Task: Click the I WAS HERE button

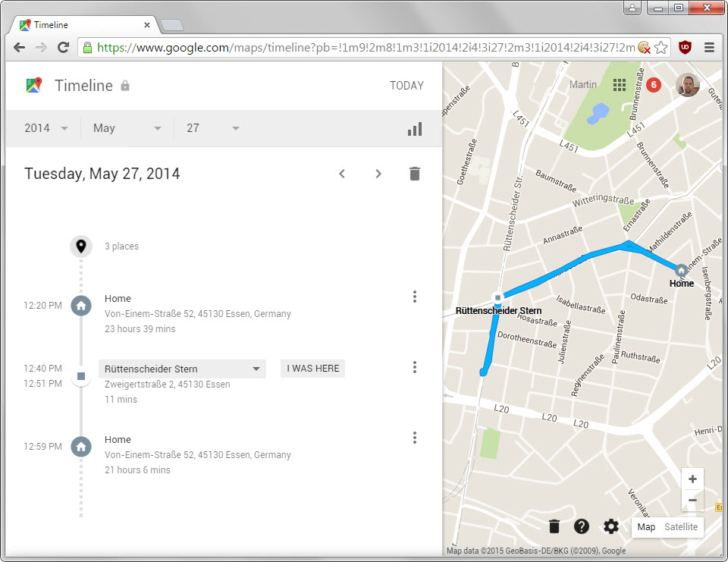Action: 313,369
